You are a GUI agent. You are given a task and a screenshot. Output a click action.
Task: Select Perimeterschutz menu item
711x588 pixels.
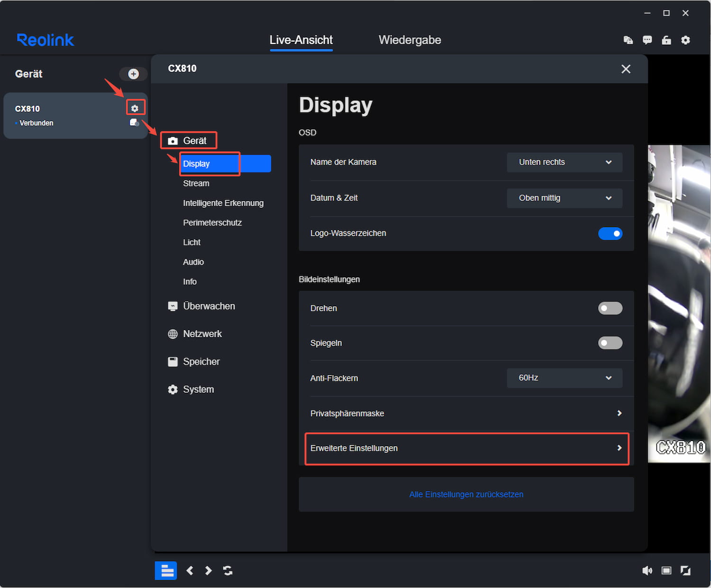[212, 223]
